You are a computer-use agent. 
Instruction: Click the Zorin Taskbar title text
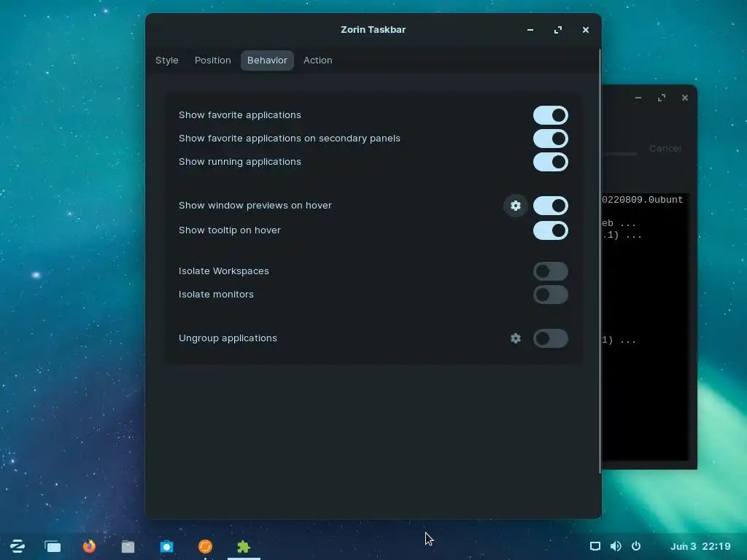tap(373, 29)
